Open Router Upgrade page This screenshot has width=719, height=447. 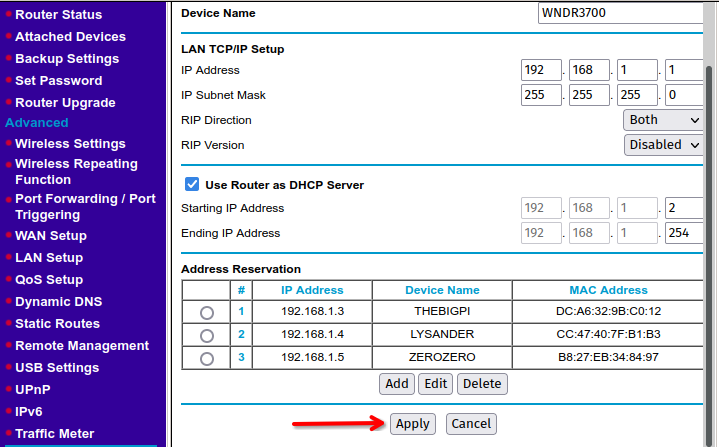pos(65,103)
